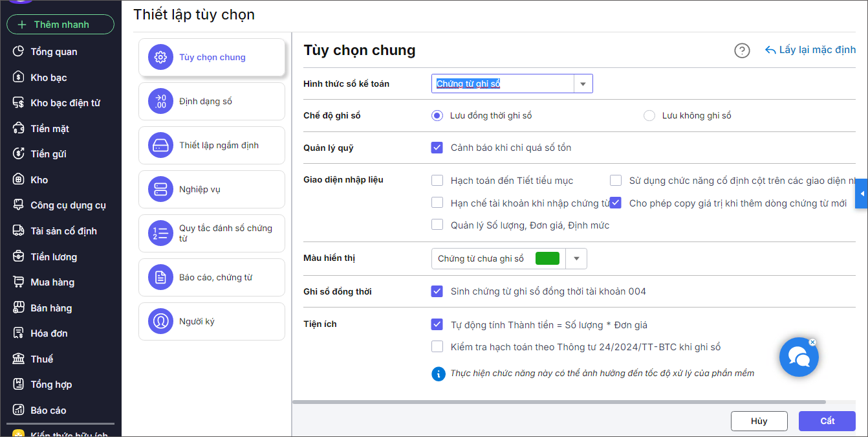Click the Cất save button

pos(827,421)
